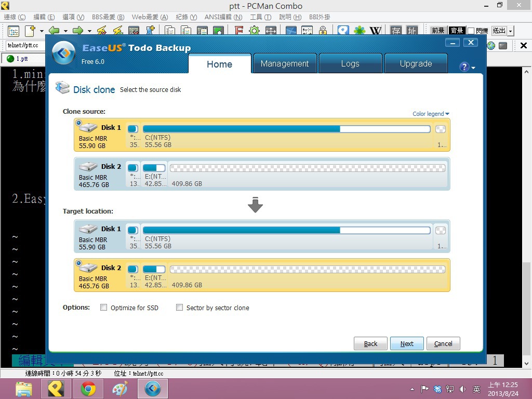Click the green gear toolbar icon

[254, 31]
